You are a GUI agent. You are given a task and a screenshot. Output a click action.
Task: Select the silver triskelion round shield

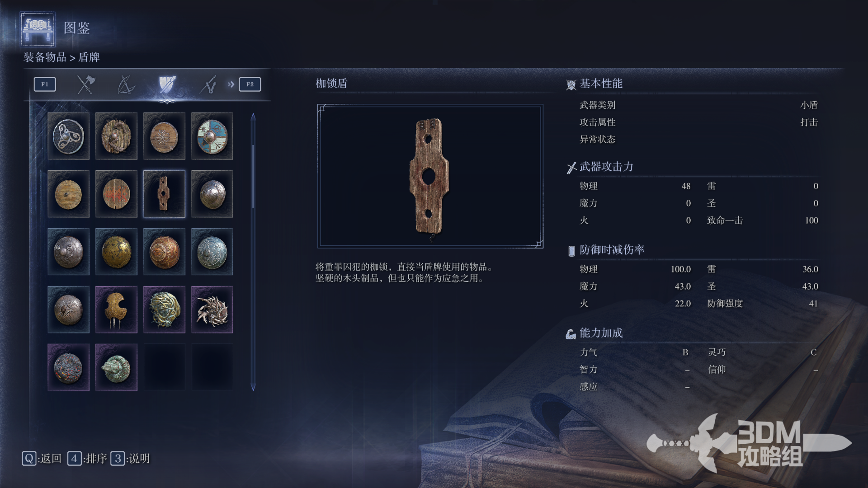68,136
